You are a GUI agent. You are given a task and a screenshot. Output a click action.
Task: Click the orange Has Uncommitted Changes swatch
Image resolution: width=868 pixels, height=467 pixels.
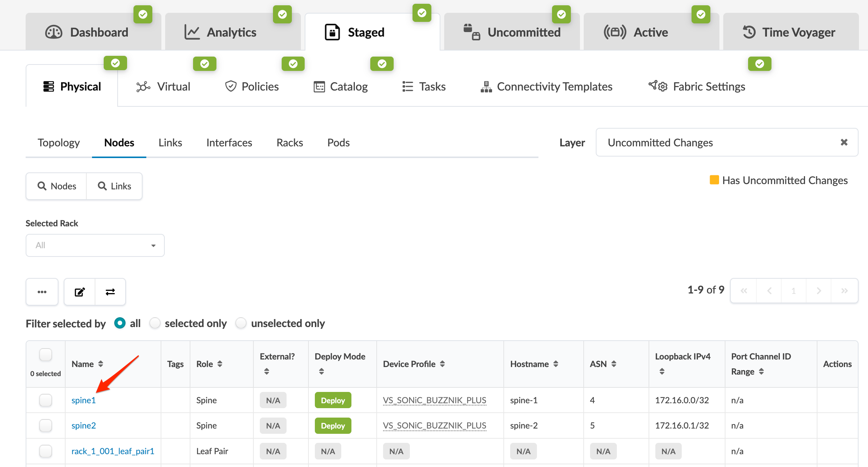714,180
